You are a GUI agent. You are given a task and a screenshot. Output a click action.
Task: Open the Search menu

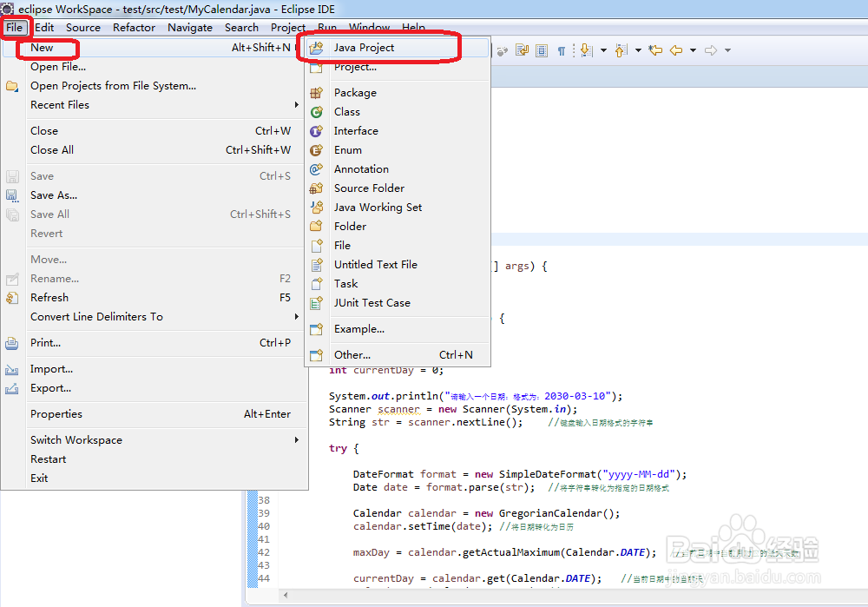click(x=241, y=28)
